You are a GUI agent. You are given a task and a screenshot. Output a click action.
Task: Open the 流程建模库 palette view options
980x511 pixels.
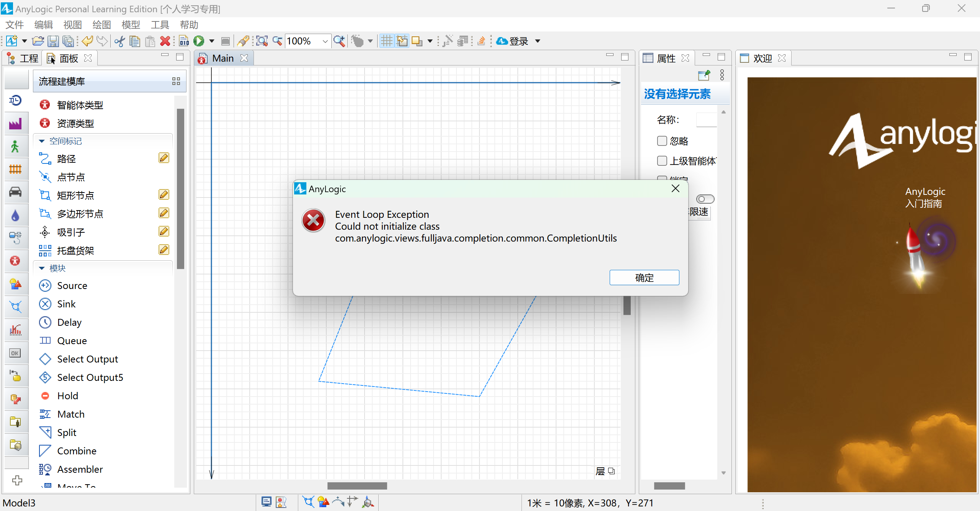coord(176,81)
